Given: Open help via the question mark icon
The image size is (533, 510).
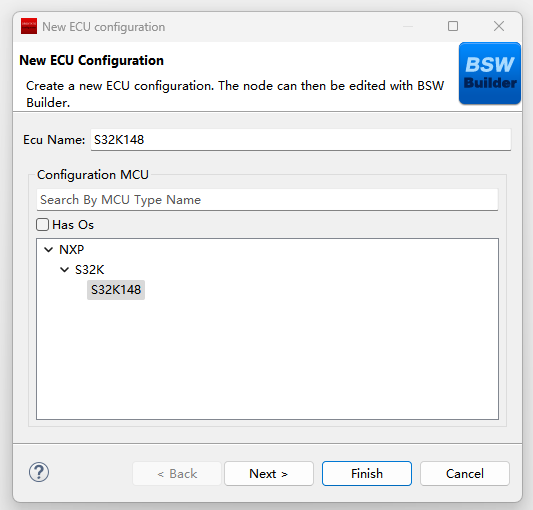Looking at the screenshot, I should click(39, 472).
